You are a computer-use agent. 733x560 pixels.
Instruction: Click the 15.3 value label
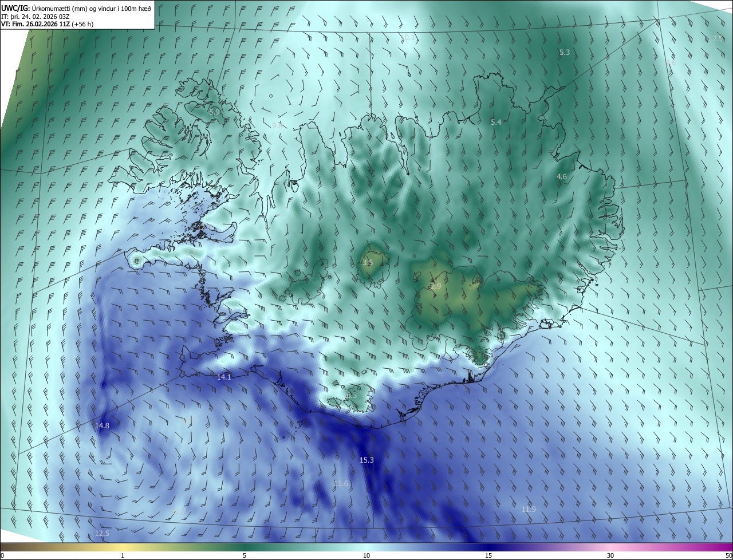[x=366, y=460]
